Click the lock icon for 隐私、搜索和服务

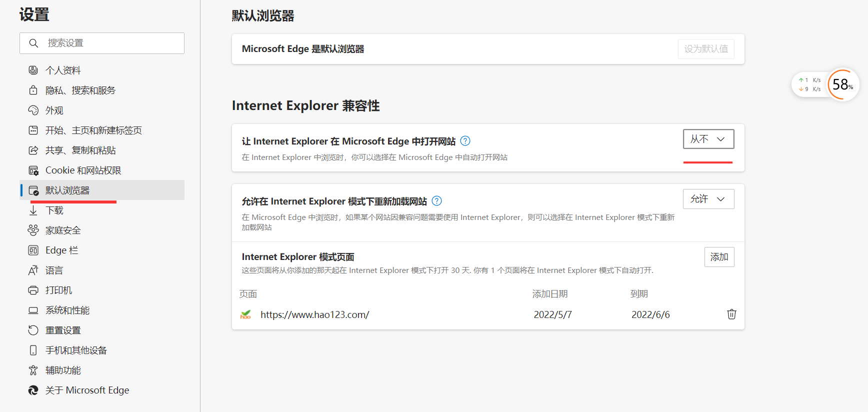coord(33,90)
